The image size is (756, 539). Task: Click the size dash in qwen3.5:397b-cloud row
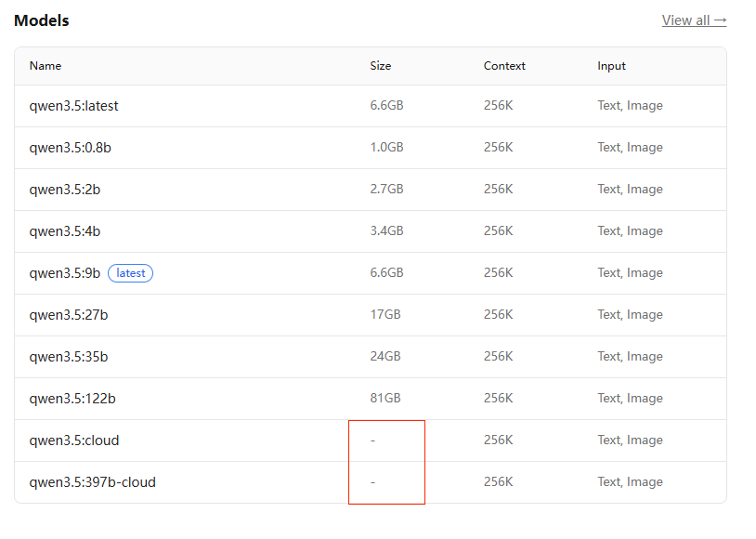pyautogui.click(x=372, y=482)
